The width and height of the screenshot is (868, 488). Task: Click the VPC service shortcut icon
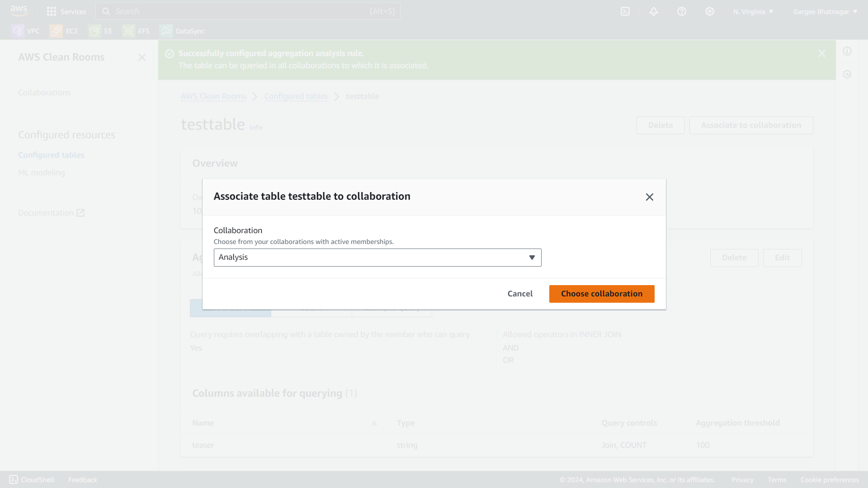pyautogui.click(x=18, y=31)
